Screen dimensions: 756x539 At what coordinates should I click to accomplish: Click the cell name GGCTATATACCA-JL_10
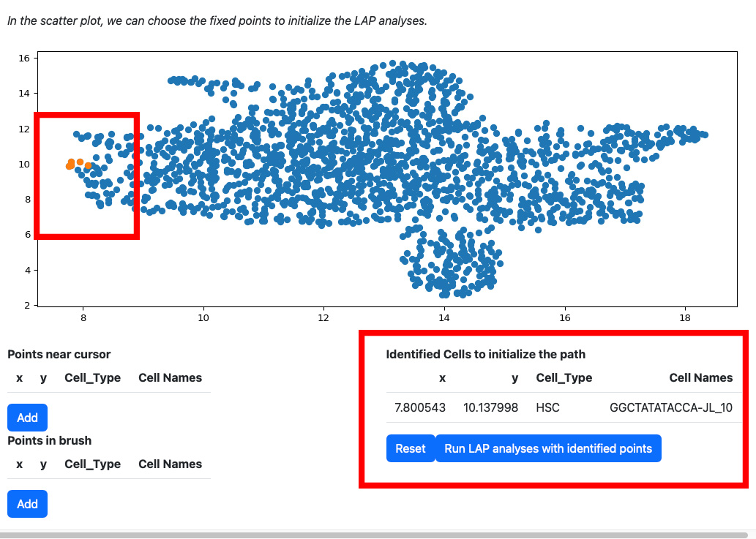click(670, 407)
